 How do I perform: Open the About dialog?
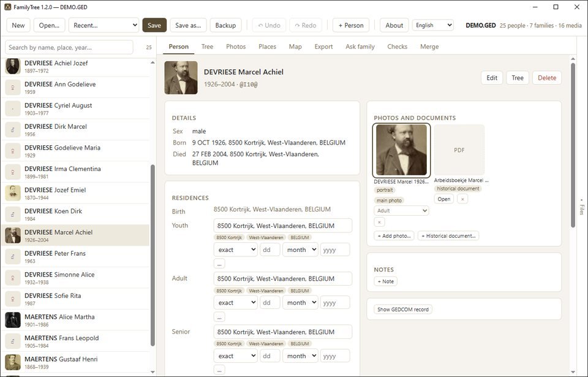394,25
